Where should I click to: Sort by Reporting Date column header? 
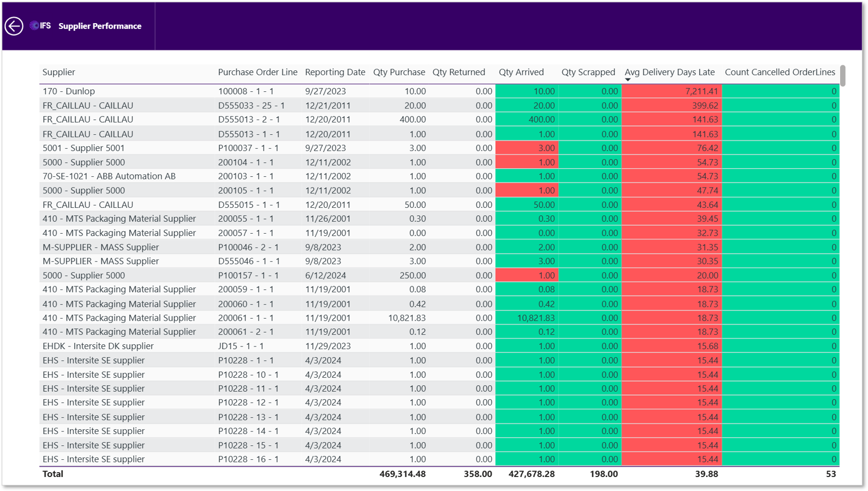(x=335, y=72)
